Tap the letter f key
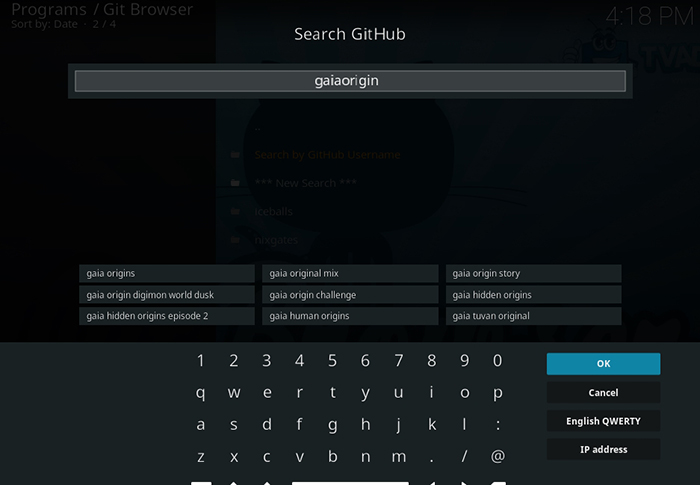The height and width of the screenshot is (485, 700). pos(300,424)
